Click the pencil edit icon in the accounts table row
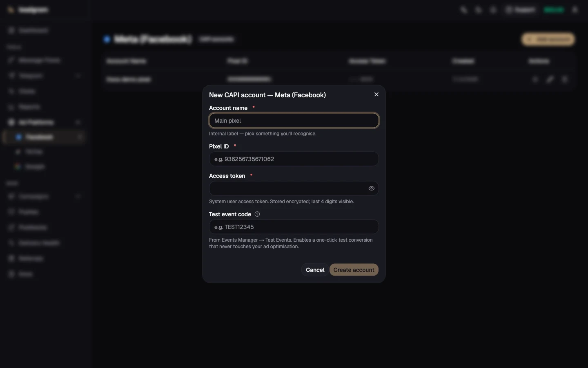 point(550,79)
